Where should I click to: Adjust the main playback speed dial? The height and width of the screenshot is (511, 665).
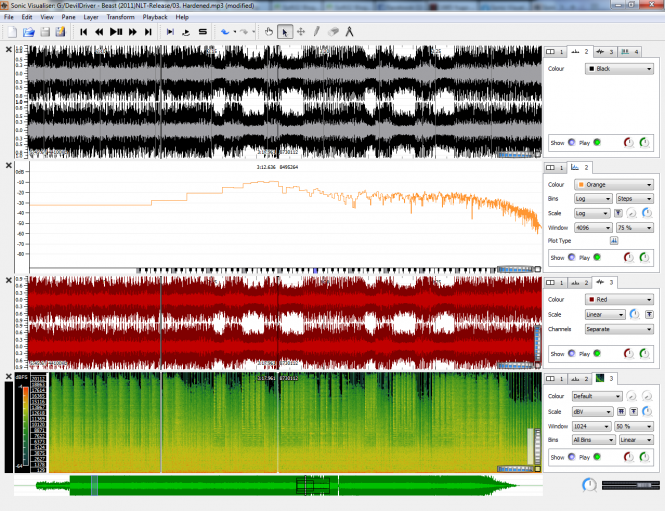pos(589,485)
